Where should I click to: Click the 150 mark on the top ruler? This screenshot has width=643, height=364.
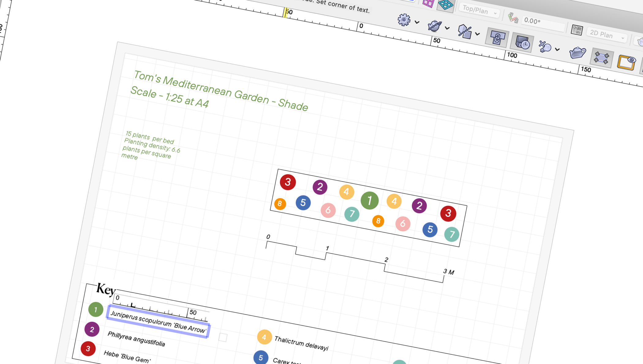click(586, 69)
